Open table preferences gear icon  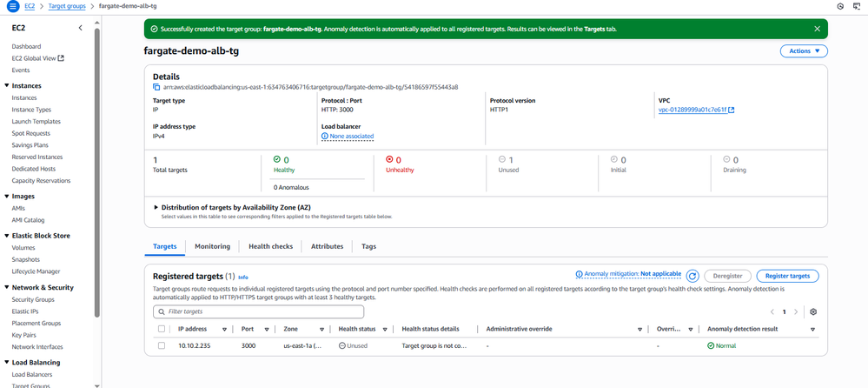point(813,311)
